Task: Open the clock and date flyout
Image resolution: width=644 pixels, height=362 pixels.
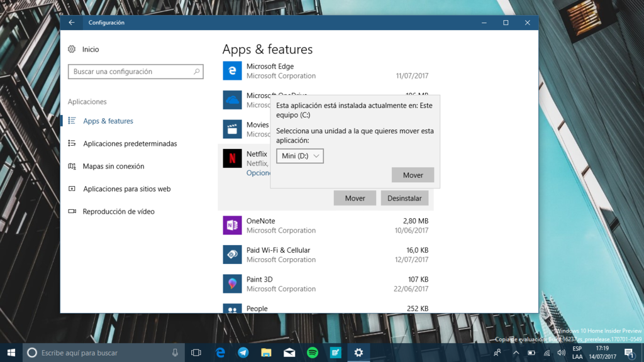Action: tap(602, 353)
